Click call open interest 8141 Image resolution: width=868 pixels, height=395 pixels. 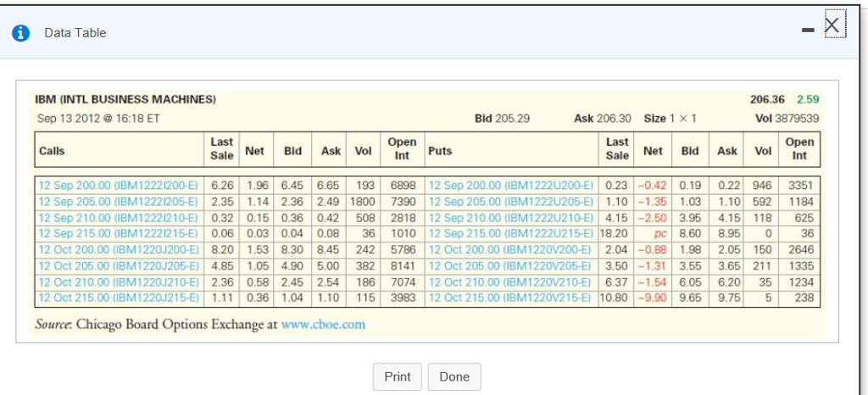pyautogui.click(x=403, y=265)
